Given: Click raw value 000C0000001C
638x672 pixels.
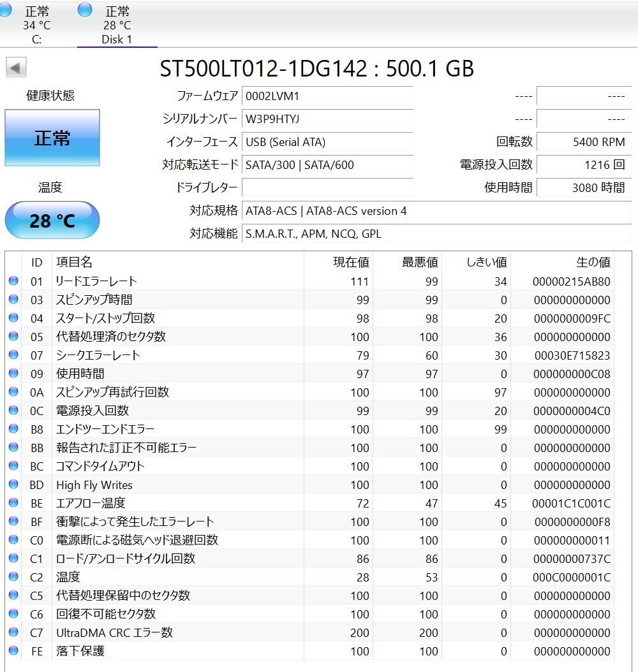Looking at the screenshot, I should click(x=571, y=577).
